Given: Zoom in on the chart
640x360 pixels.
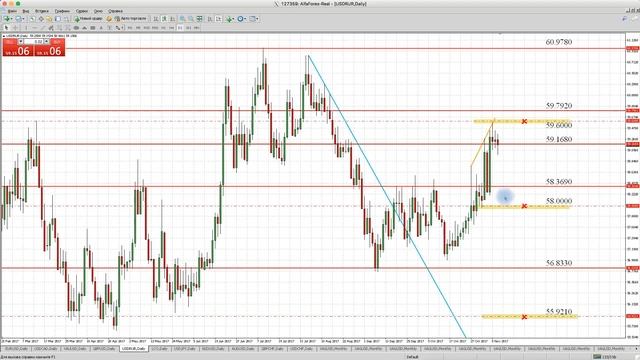Looking at the screenshot, I should pyautogui.click(x=182, y=19).
